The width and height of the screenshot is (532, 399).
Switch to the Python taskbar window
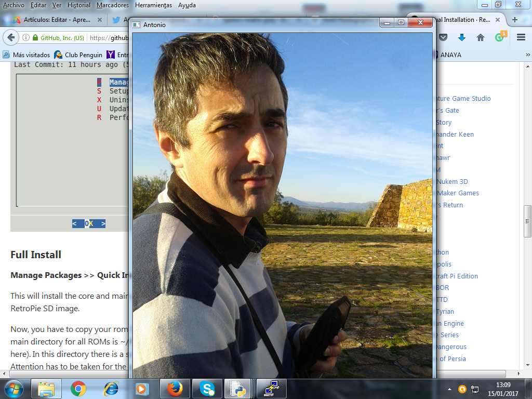(x=237, y=389)
